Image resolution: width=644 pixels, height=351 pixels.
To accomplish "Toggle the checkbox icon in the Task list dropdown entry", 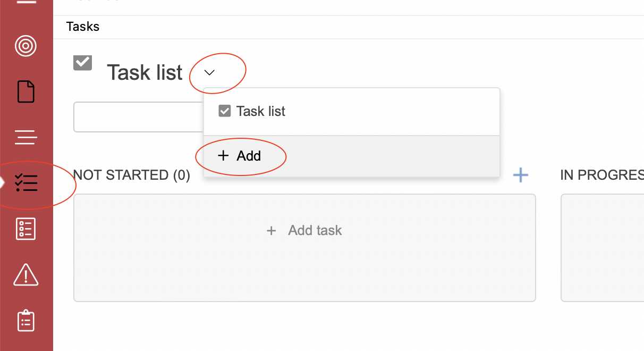I will [x=225, y=111].
